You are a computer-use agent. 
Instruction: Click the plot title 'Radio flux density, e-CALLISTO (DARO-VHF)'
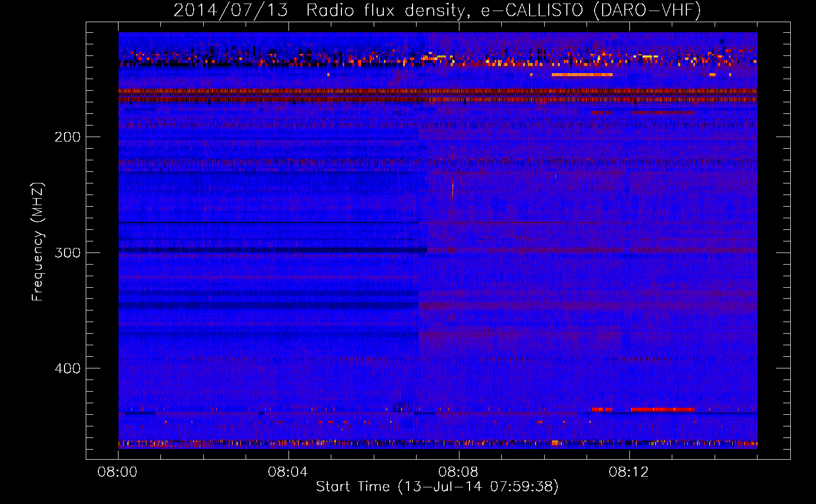tap(504, 10)
